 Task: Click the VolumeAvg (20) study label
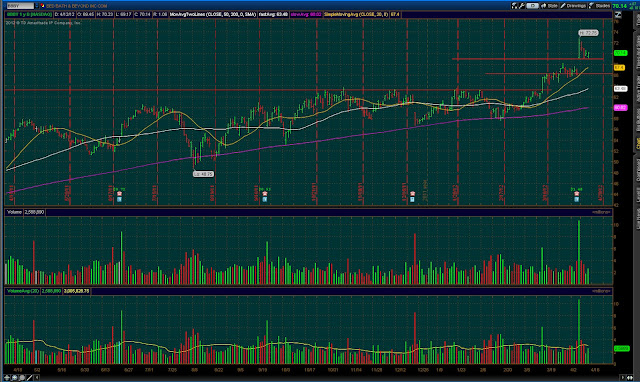coord(23,291)
